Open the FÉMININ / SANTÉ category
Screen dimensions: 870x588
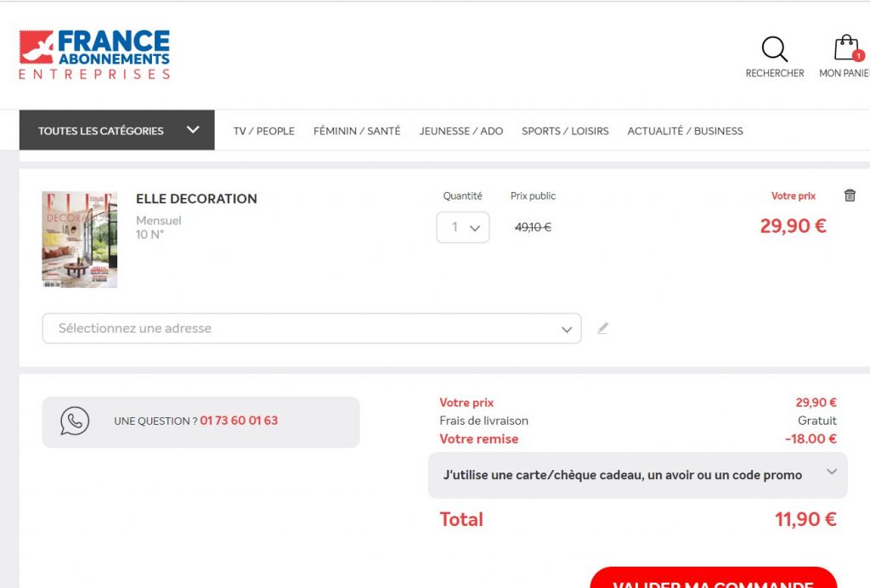click(357, 131)
